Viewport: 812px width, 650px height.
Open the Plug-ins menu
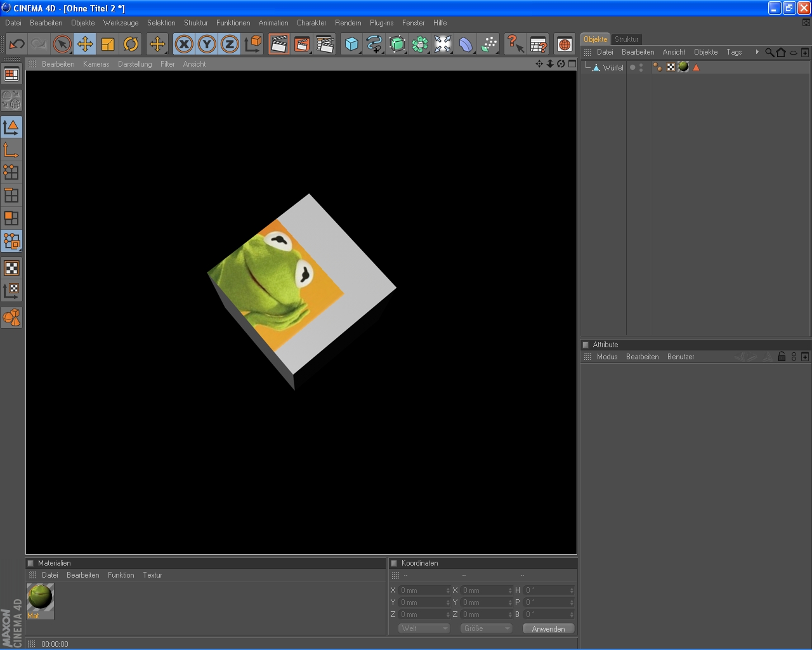tap(382, 23)
